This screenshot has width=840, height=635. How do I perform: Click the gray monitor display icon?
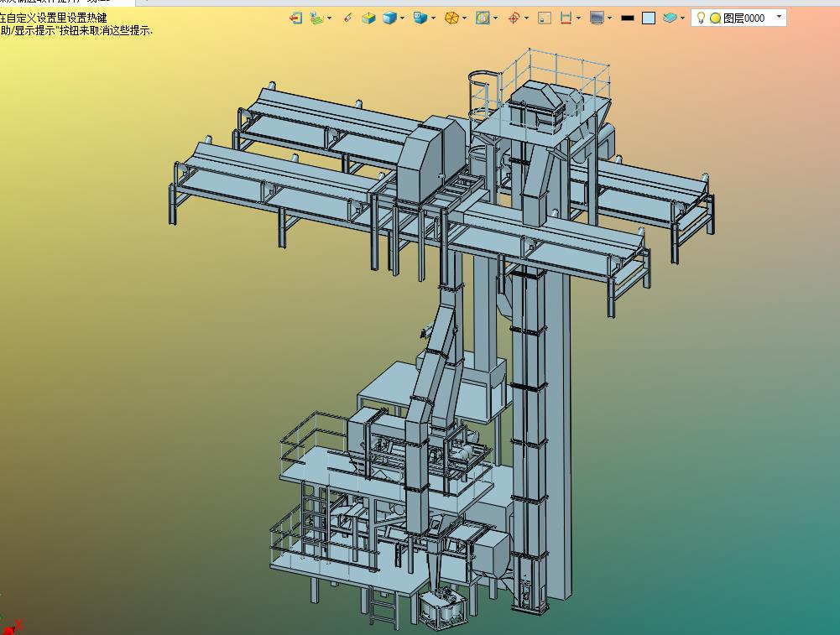click(597, 18)
